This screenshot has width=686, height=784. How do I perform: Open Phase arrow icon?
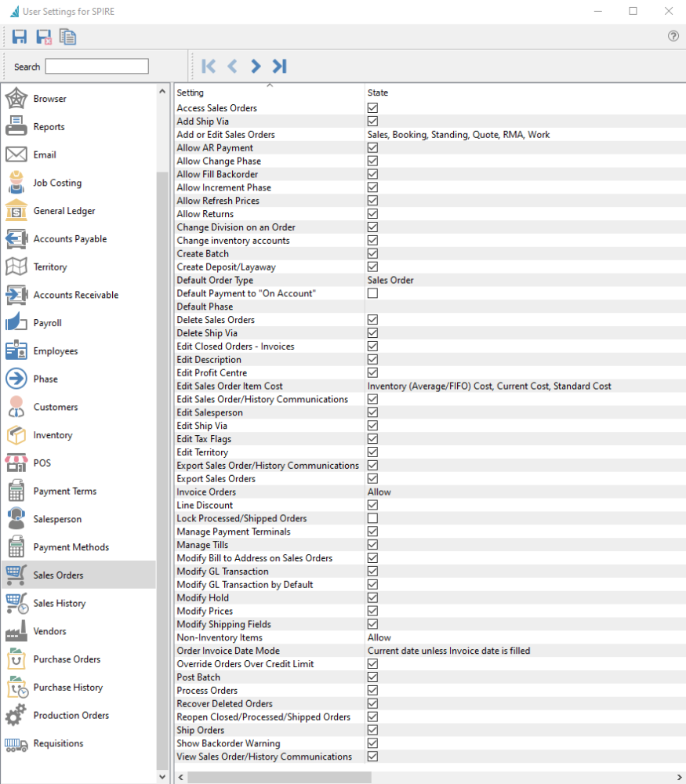tap(16, 379)
